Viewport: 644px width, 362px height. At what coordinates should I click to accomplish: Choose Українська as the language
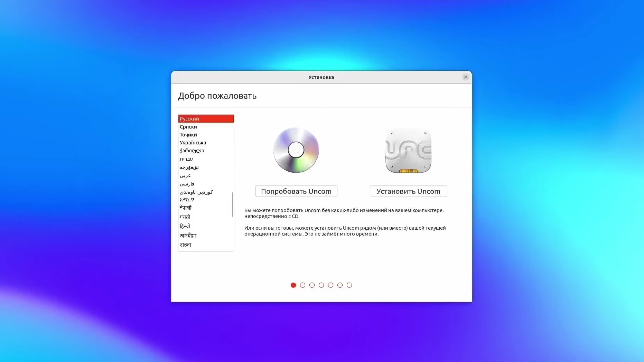click(x=206, y=143)
